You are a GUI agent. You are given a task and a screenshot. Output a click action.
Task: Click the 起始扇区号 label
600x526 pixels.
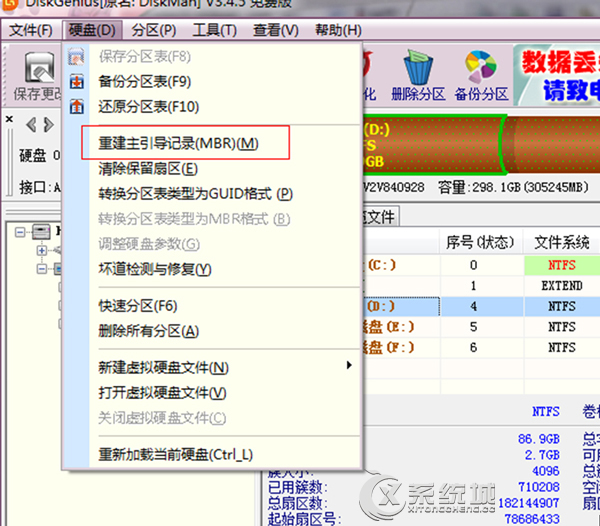[304, 519]
